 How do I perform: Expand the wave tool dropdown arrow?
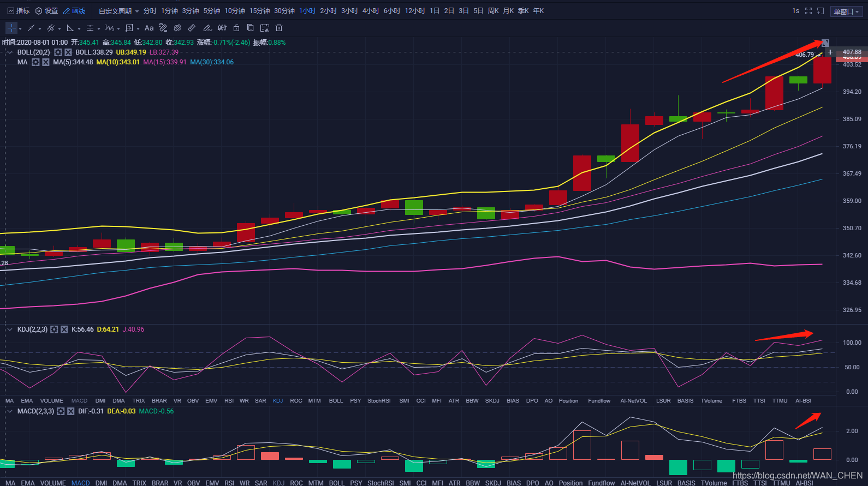point(118,28)
